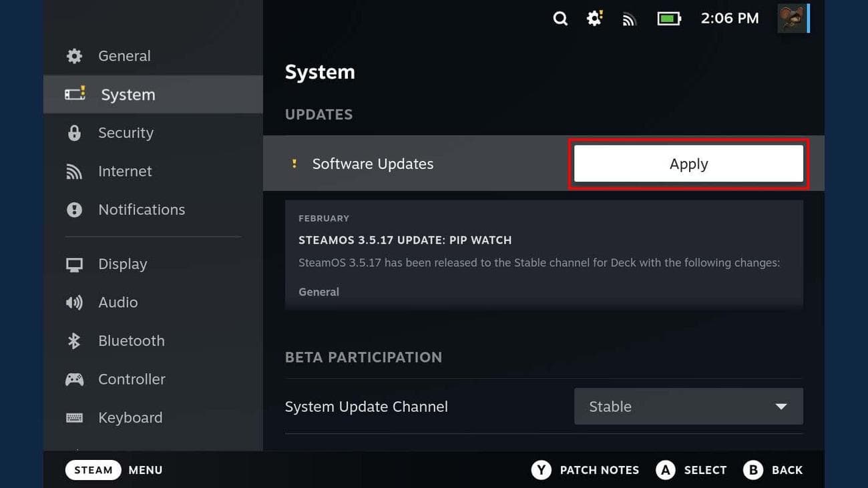Open the search magnifier icon
This screenshot has width=868, height=488.
pyautogui.click(x=560, y=19)
